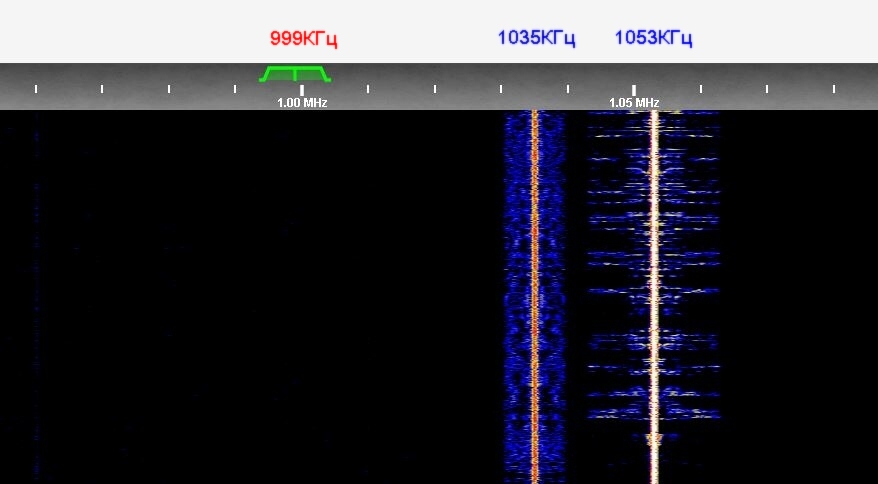The width and height of the screenshot is (878, 484).
Task: Click the 1.05 MHz frequency scale label
Action: point(634,103)
